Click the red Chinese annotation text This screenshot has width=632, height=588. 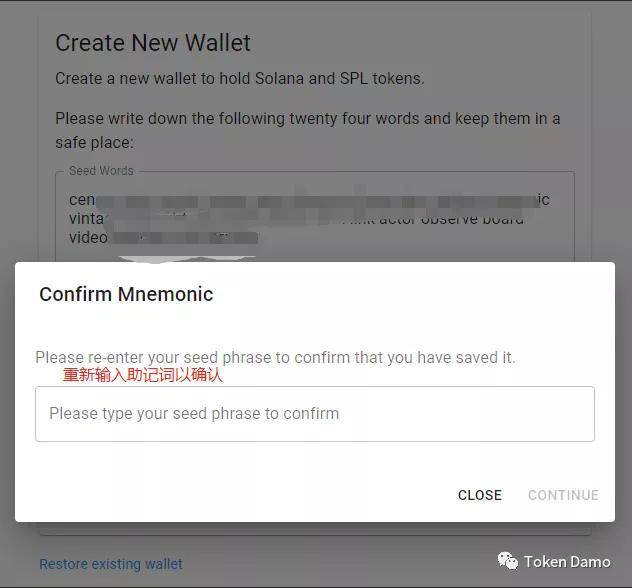click(143, 375)
